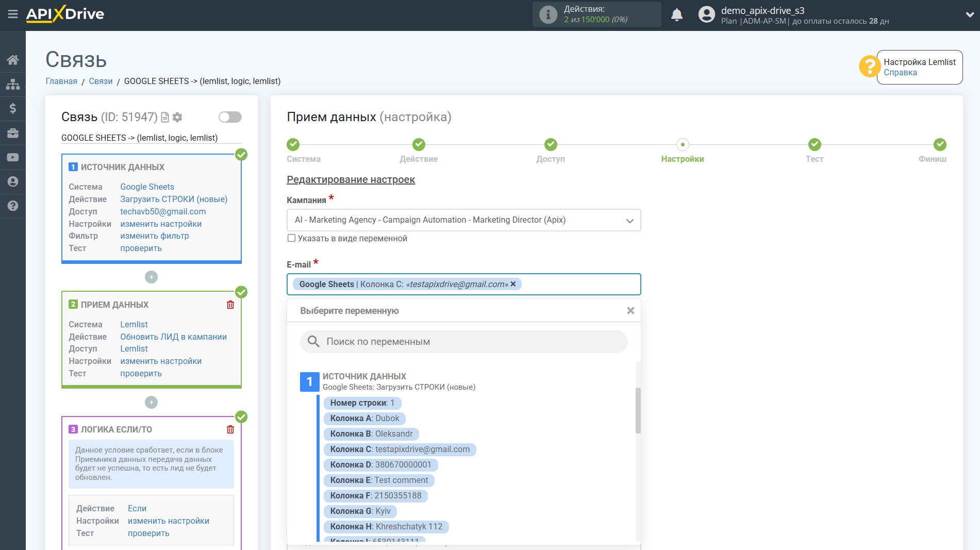
Task: Open the profile icon in sidebar
Action: pyautogui.click(x=13, y=181)
